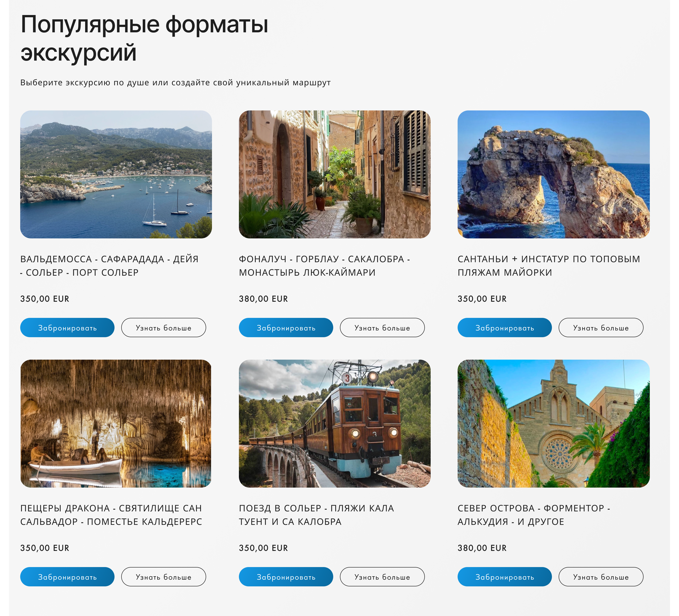Open the cave with boat photo
The height and width of the screenshot is (616, 679).
pos(116,423)
